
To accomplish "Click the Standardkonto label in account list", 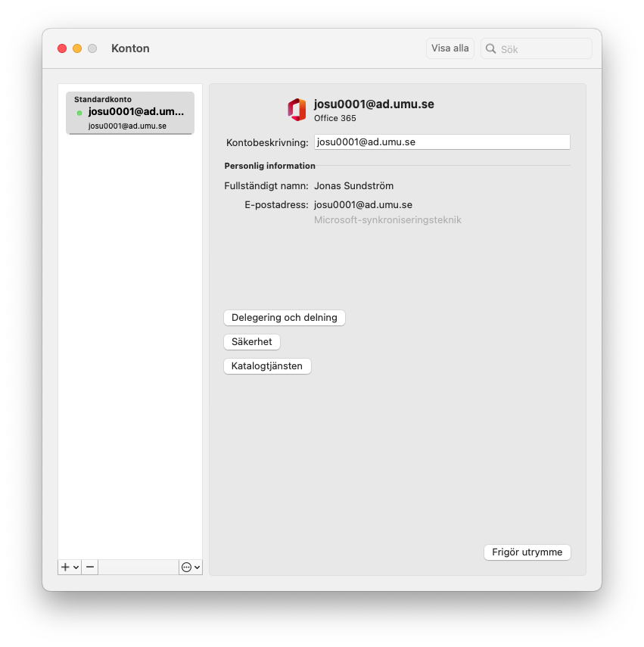I will (x=103, y=99).
